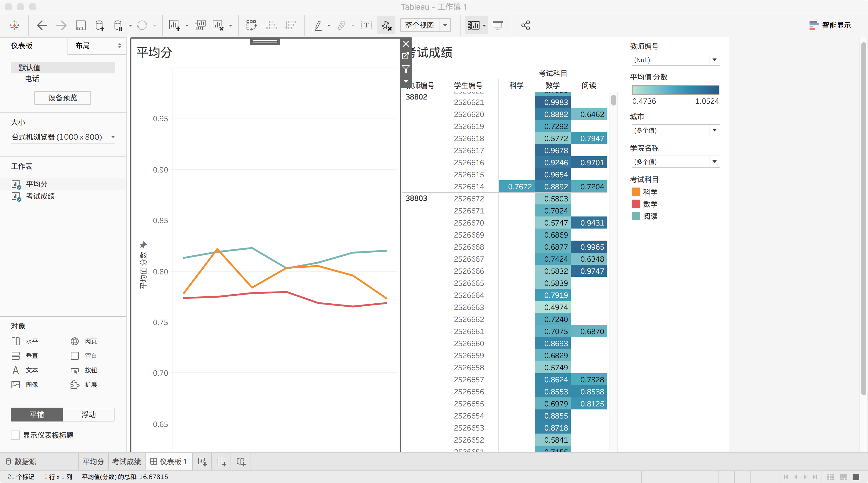Enable Show dashboard title checkbox
The height and width of the screenshot is (483, 868).
[x=15, y=435]
